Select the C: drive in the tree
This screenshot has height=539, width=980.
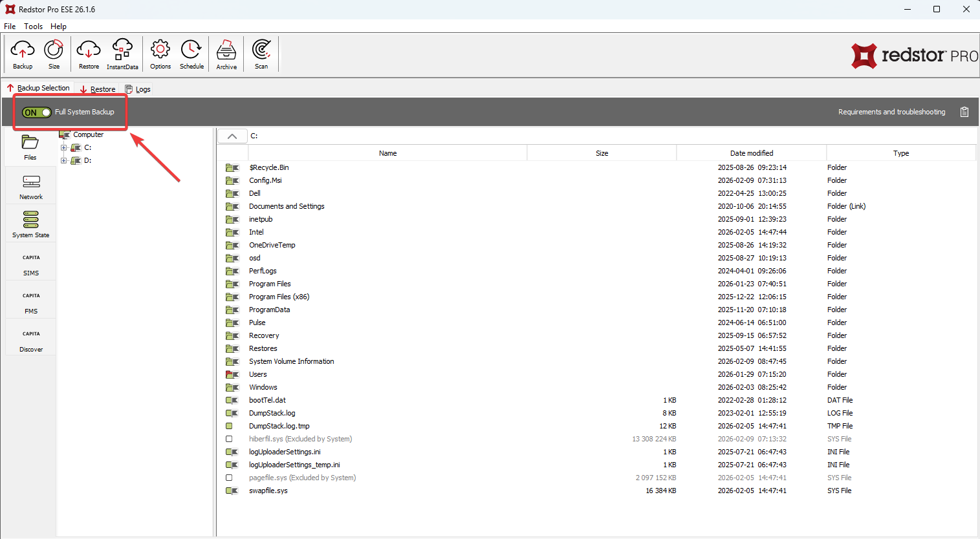pos(87,147)
